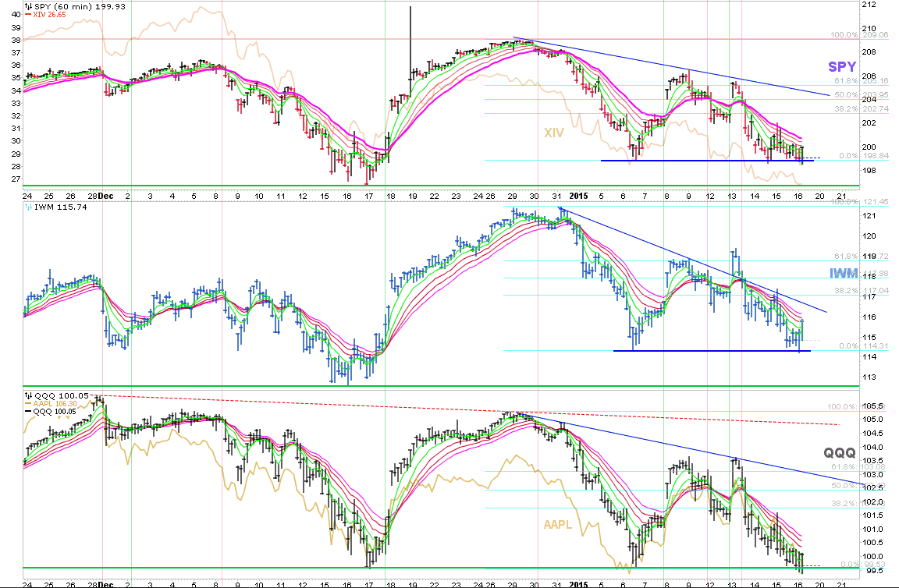Click the black QQQ legend dash marker
This screenshot has width=899, height=588.
tap(29, 412)
